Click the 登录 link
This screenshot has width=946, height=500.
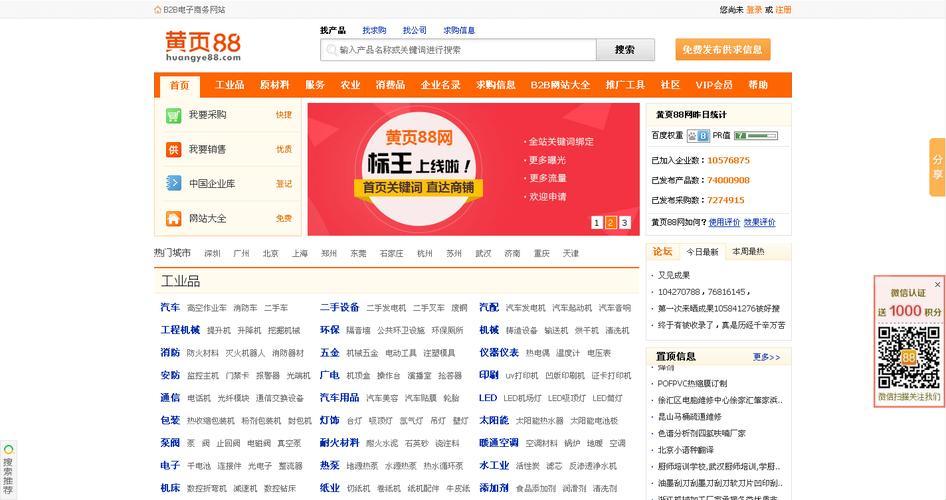(754, 10)
